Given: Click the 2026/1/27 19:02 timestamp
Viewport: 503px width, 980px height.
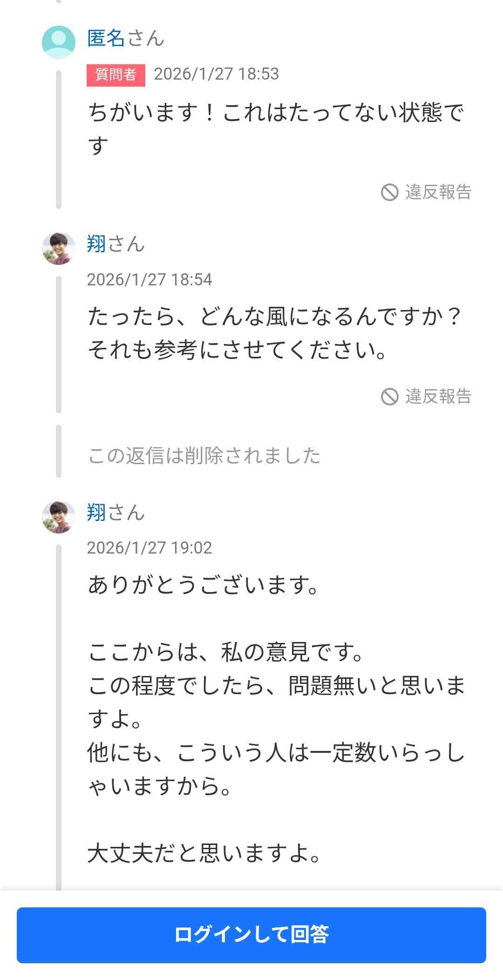Looking at the screenshot, I should click(x=150, y=547).
